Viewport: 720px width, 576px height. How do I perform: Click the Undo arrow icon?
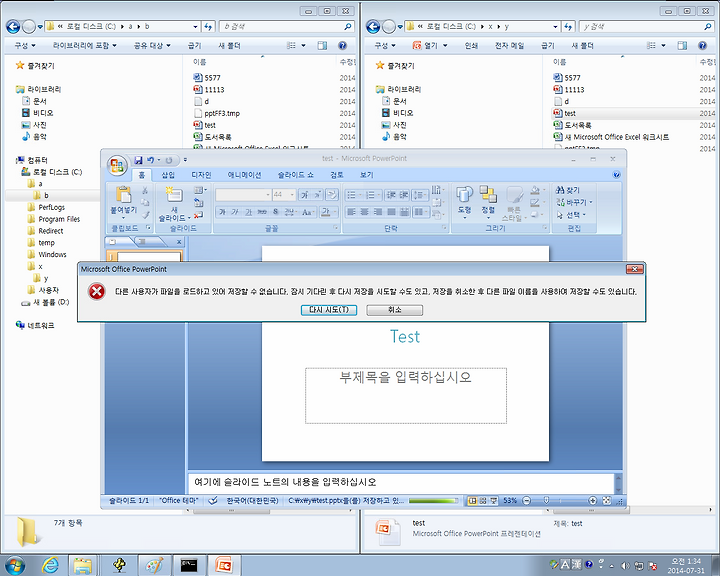[150, 160]
